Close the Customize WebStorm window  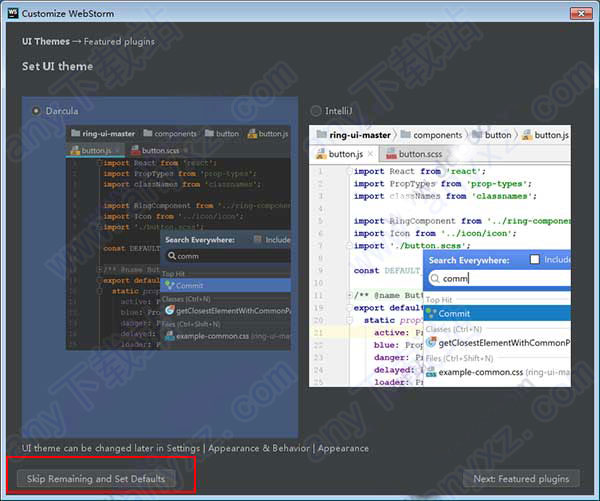(x=577, y=11)
